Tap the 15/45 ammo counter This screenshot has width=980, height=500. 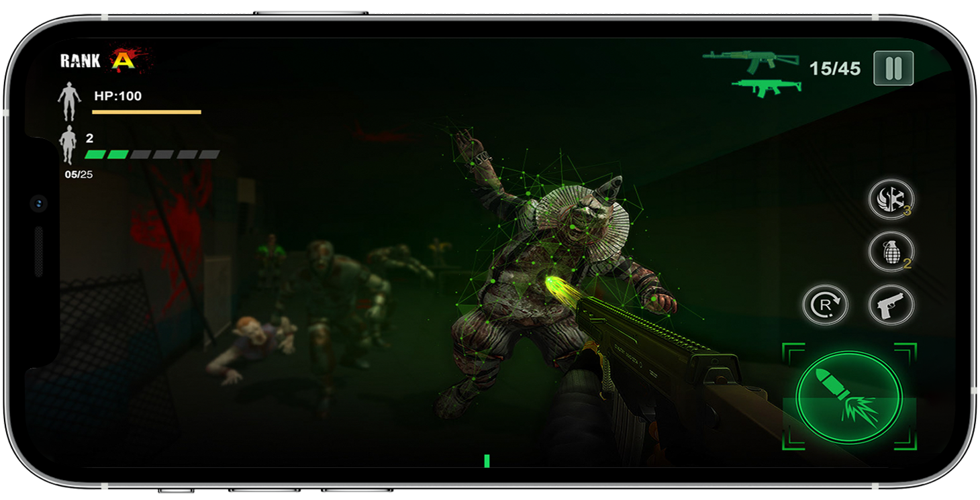834,68
